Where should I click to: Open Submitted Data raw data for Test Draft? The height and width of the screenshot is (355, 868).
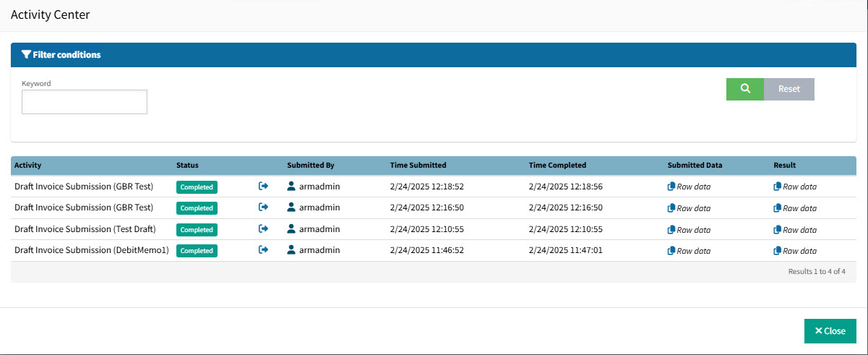(x=689, y=230)
